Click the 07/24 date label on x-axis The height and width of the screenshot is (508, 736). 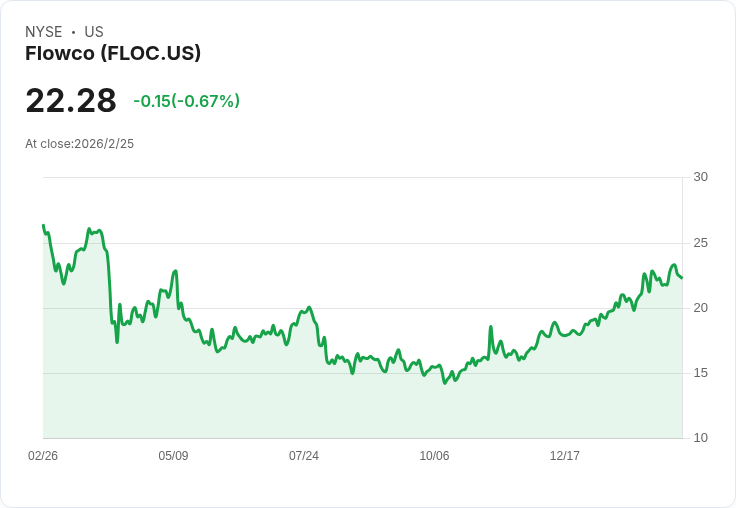tap(304, 455)
